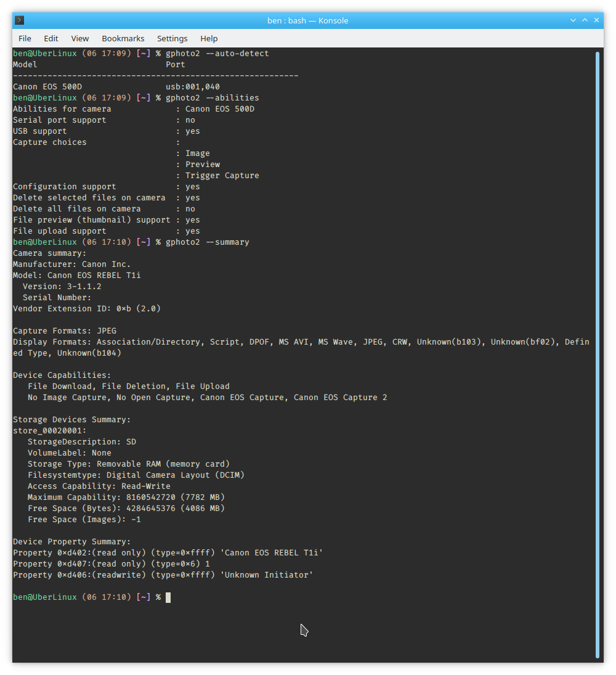616x675 pixels.
Task: Click the 'Device Capabilities:' heading
Action: point(62,375)
